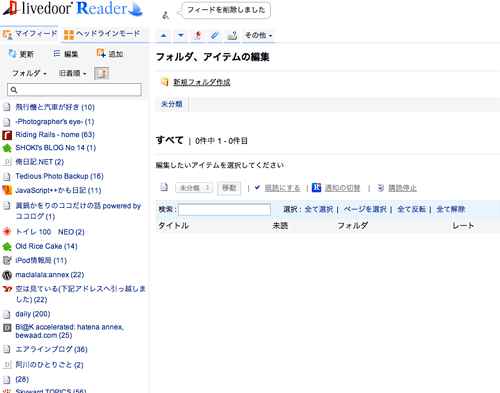Open feed Tedious Photo Backup (16)
The height and width of the screenshot is (393, 500).
[x=59, y=176]
